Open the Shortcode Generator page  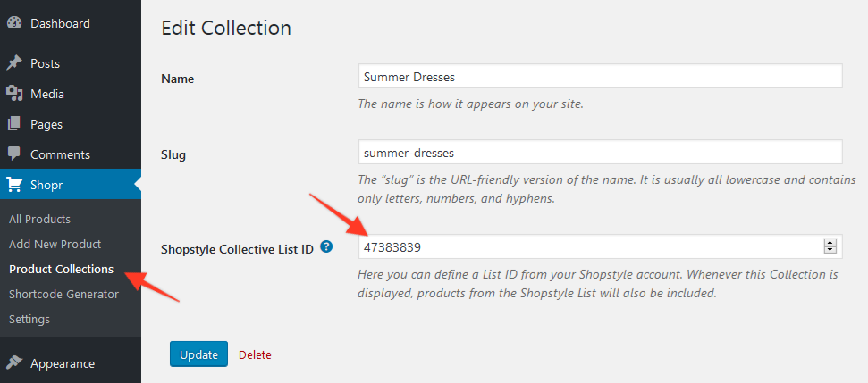tap(63, 294)
